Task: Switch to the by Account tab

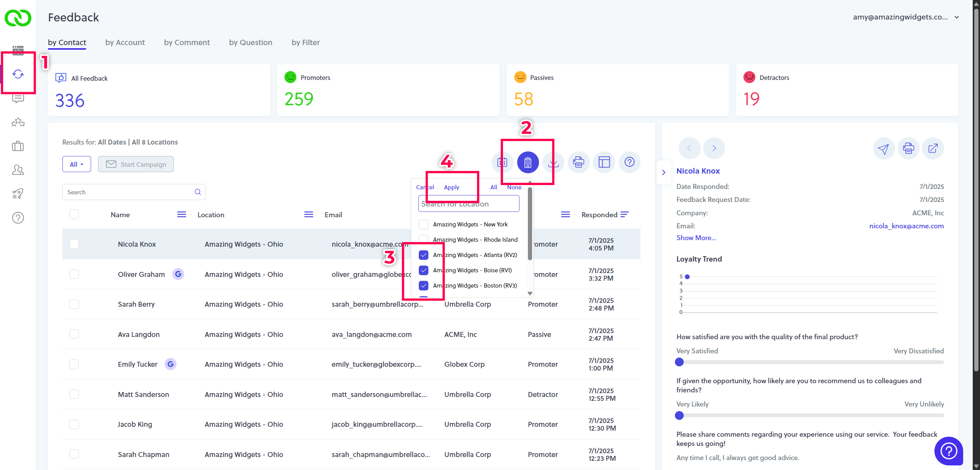Action: 125,42
